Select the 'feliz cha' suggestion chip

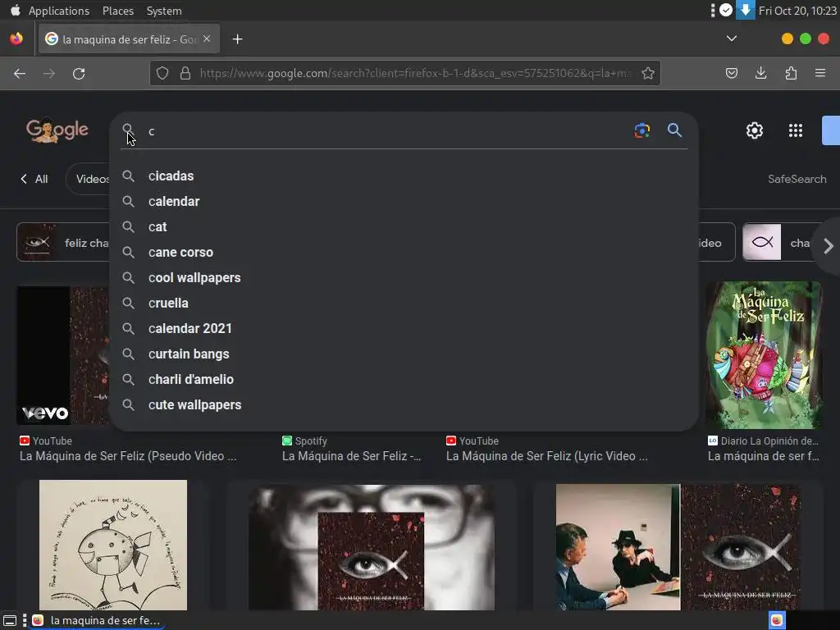click(63, 242)
